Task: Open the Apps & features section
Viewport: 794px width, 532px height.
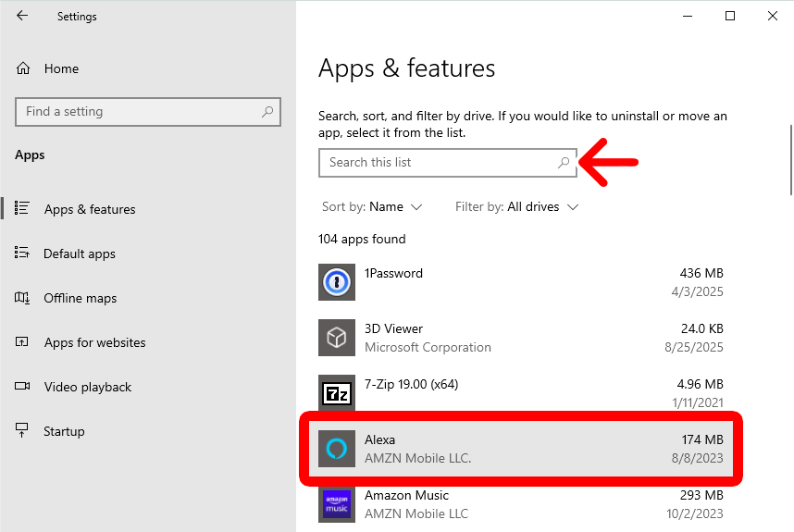Action: (89, 209)
